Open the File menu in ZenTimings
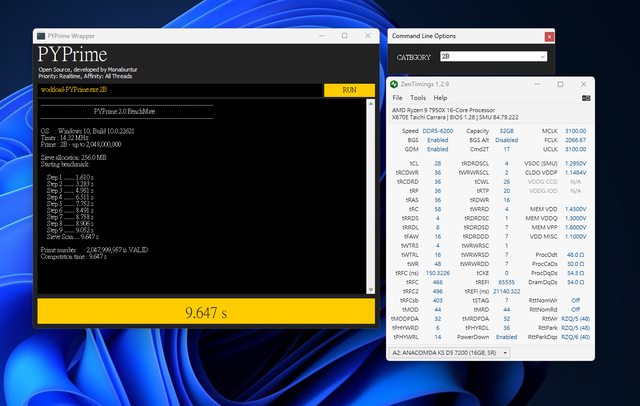The width and height of the screenshot is (640, 406). [397, 98]
